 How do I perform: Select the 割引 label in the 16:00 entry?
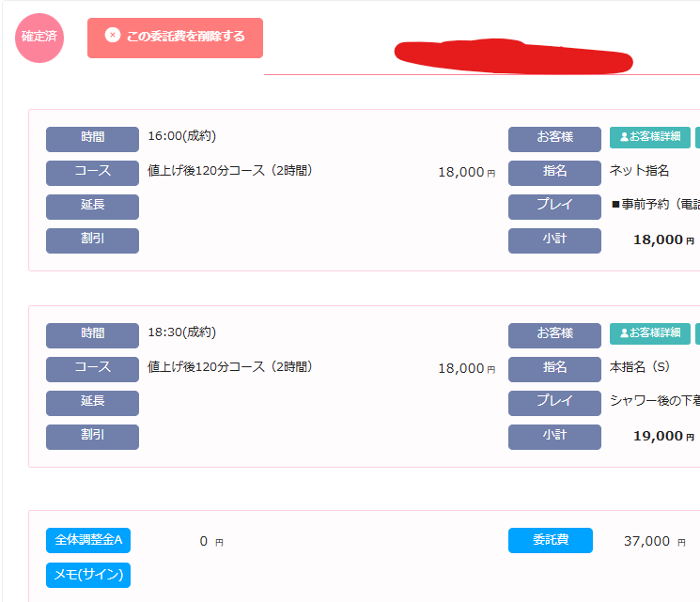(x=92, y=240)
